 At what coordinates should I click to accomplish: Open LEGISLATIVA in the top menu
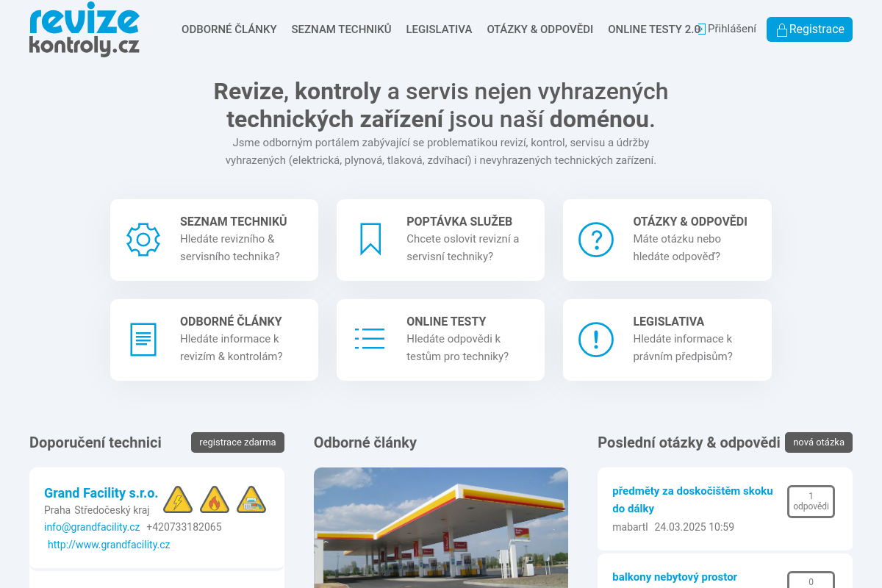[x=439, y=29]
